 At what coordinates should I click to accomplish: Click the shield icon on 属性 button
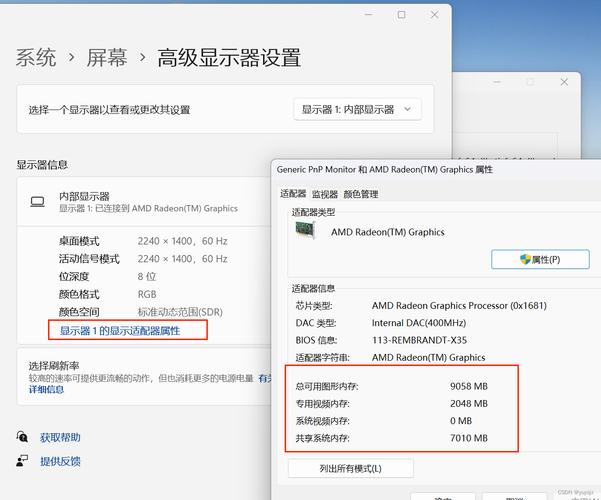525,259
